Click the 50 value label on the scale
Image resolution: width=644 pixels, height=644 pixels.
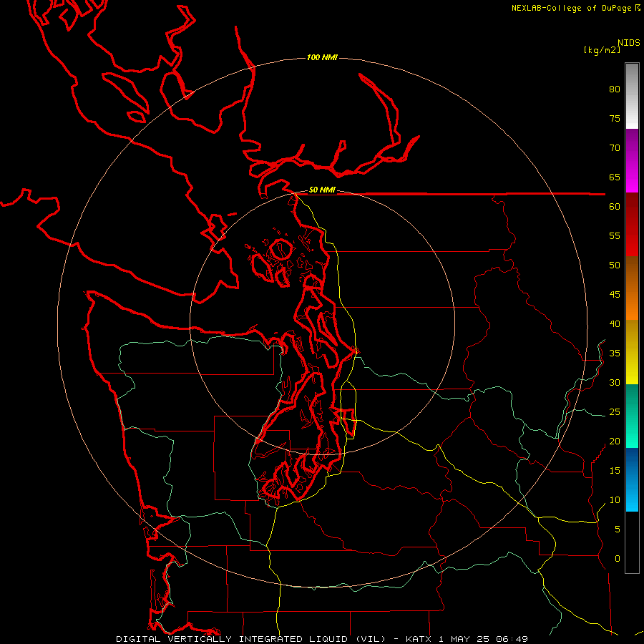click(615, 265)
